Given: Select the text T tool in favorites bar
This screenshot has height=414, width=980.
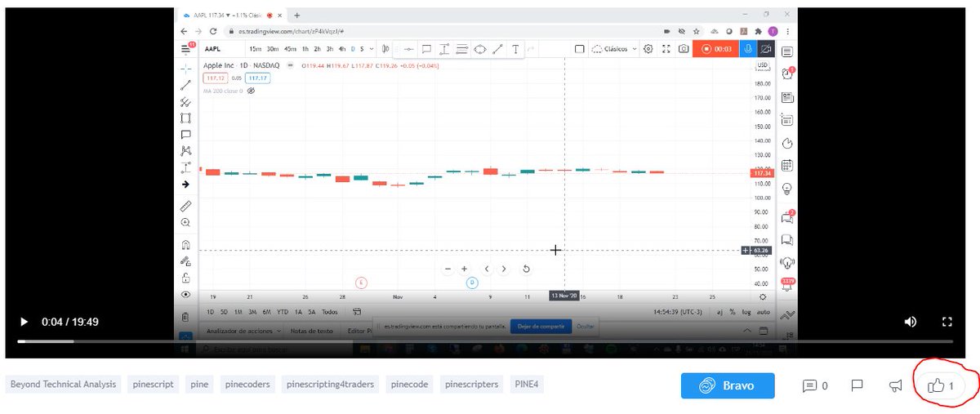Looking at the screenshot, I should point(516,49).
